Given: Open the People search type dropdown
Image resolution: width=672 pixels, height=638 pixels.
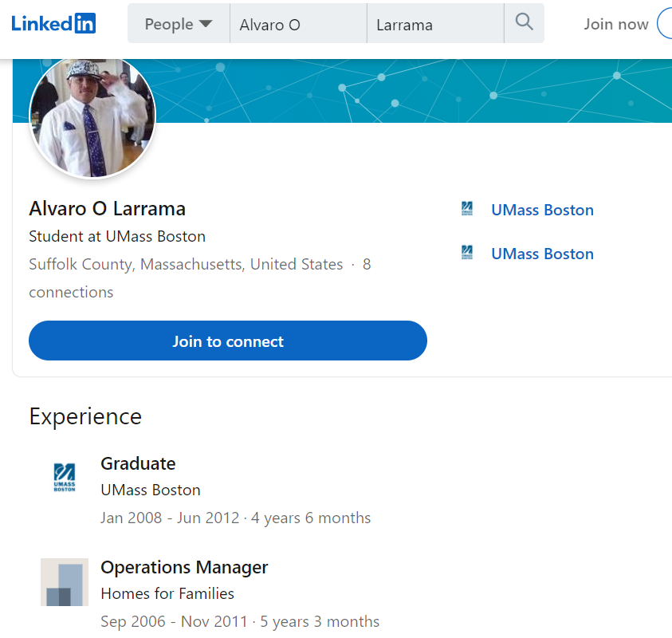Looking at the screenshot, I should 179,24.
